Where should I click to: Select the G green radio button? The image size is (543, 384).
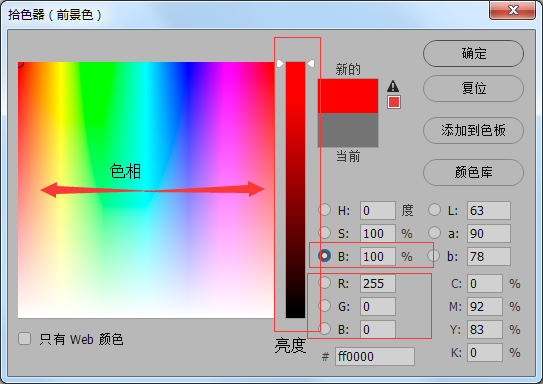point(324,306)
